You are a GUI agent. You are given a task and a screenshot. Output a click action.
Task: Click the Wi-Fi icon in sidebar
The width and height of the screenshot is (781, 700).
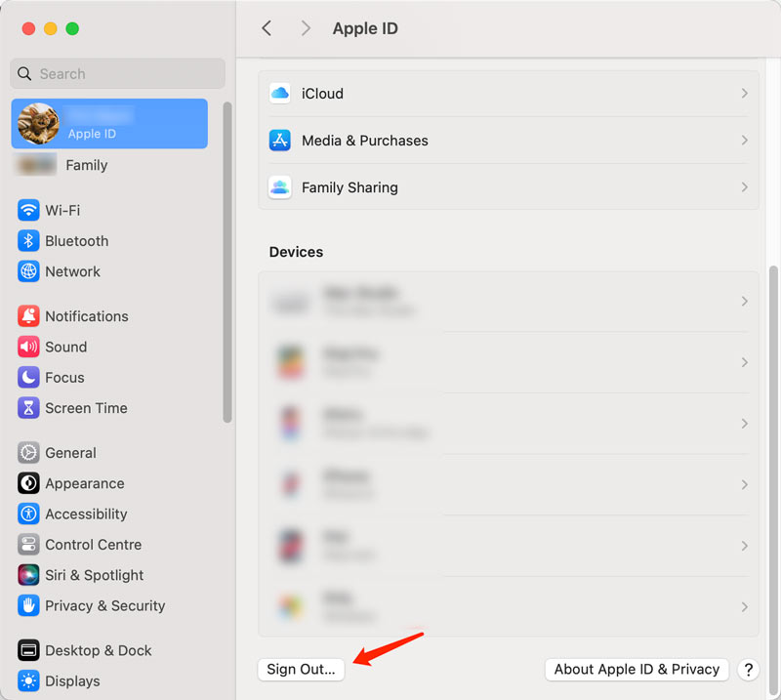(28, 210)
